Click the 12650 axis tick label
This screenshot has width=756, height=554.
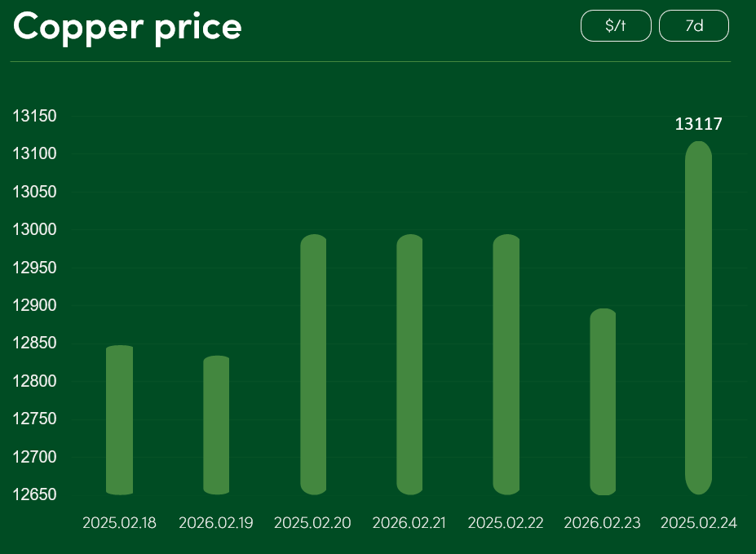pyautogui.click(x=34, y=494)
